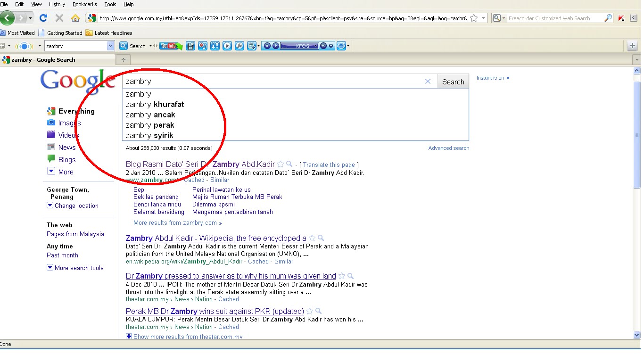Open the Freecorder video clip icon
This screenshot has height=362, width=644.
point(190,46)
